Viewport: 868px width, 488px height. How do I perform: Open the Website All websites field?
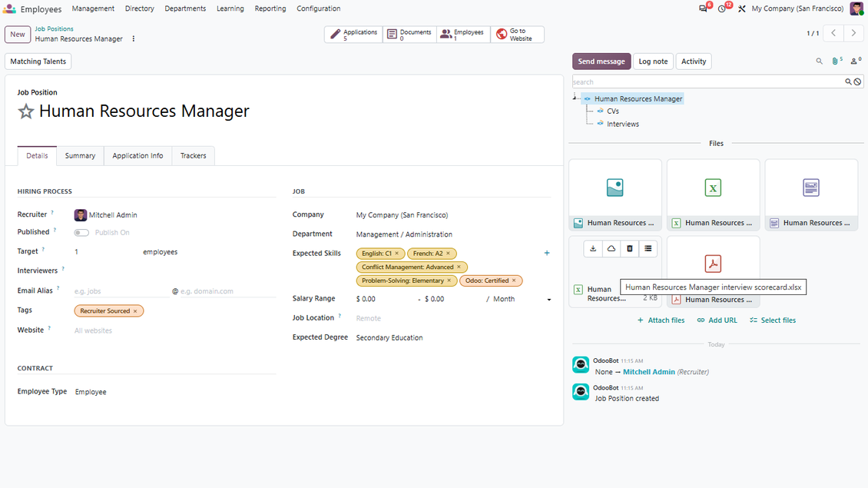(x=175, y=330)
